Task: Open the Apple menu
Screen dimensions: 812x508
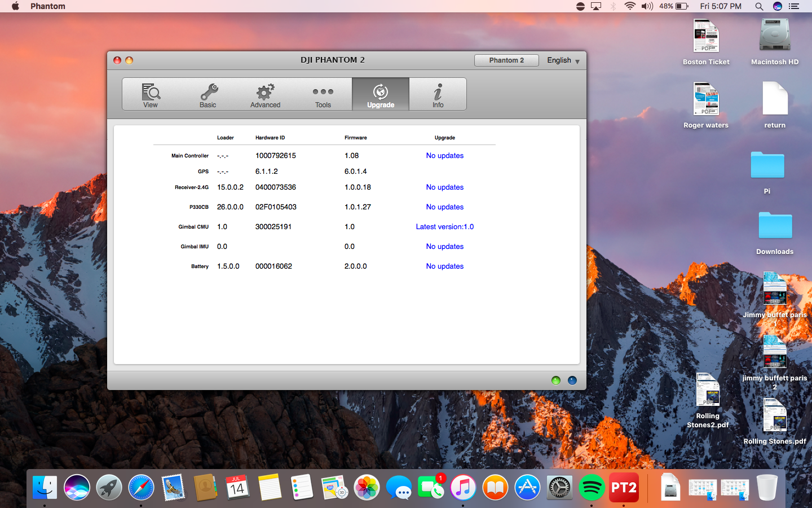Action: coord(15,6)
